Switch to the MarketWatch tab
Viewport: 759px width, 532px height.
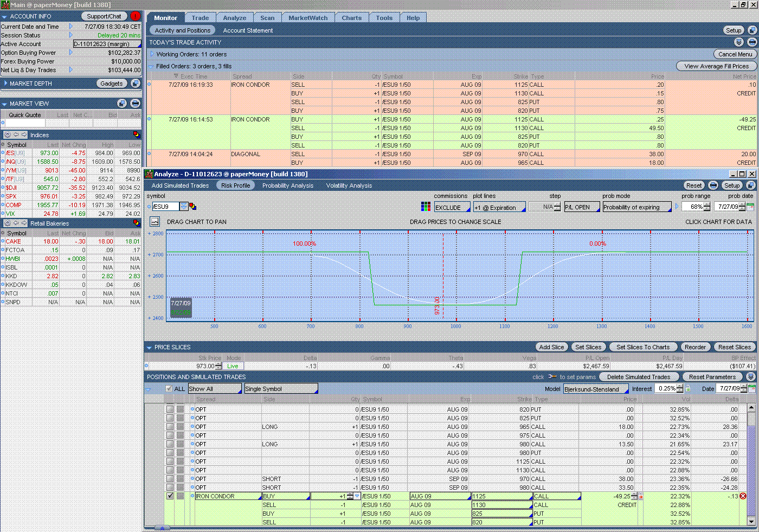pos(308,18)
